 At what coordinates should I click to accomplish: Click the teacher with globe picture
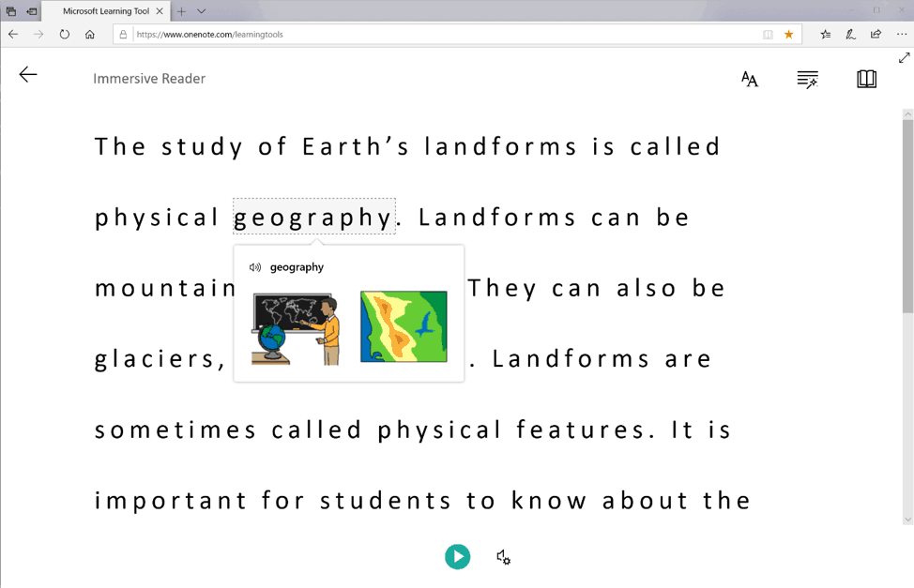[x=296, y=327]
